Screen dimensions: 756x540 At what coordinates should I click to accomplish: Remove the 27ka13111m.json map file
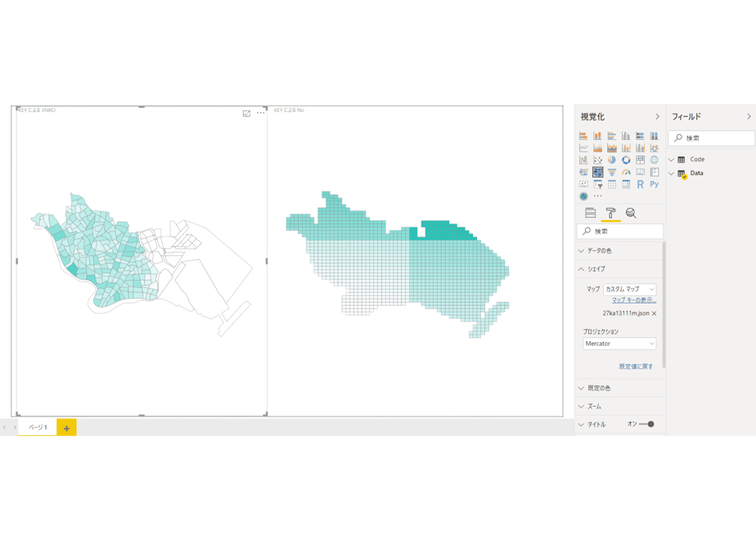coord(655,313)
